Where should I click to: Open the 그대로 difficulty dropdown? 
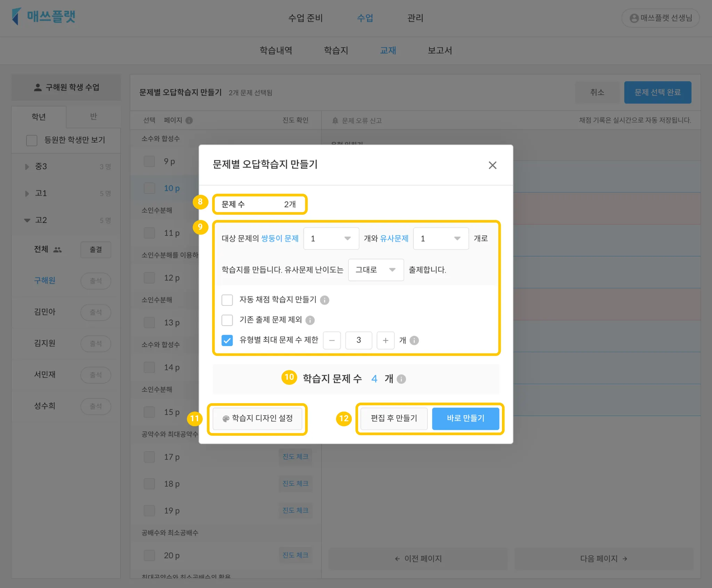tap(375, 270)
